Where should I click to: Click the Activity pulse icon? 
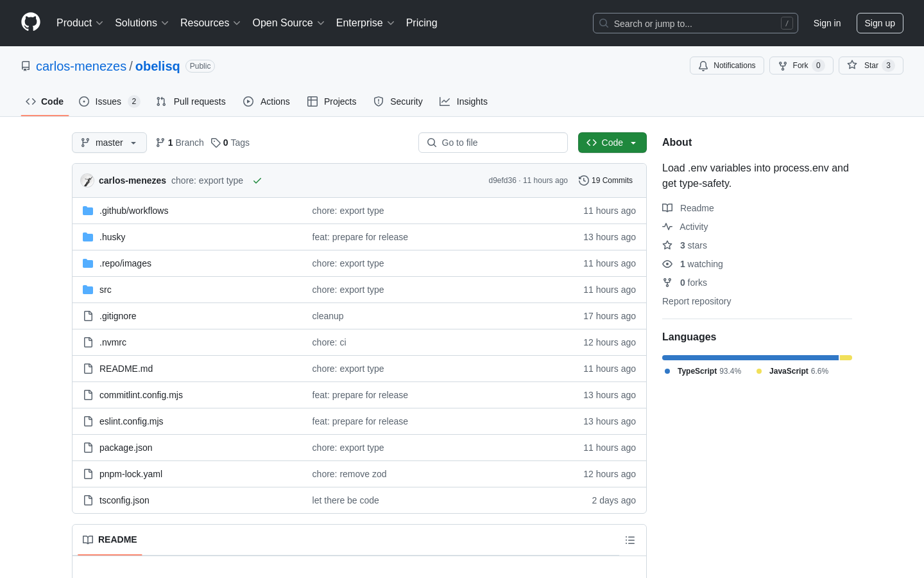click(x=667, y=227)
